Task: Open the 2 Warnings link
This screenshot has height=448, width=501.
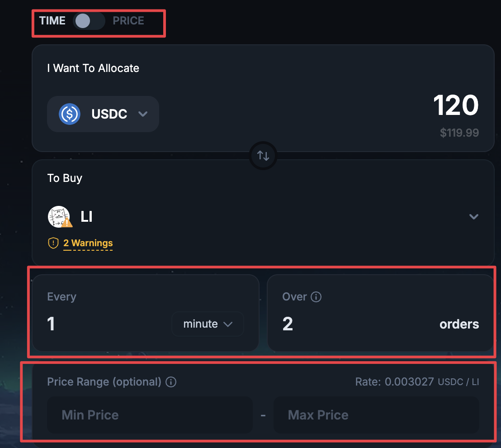Action: click(88, 243)
